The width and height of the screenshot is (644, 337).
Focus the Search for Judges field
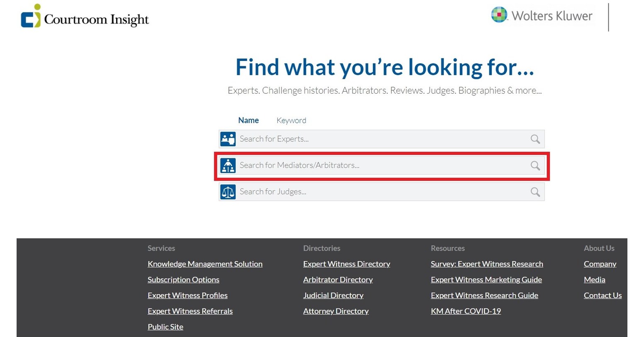[382, 192]
